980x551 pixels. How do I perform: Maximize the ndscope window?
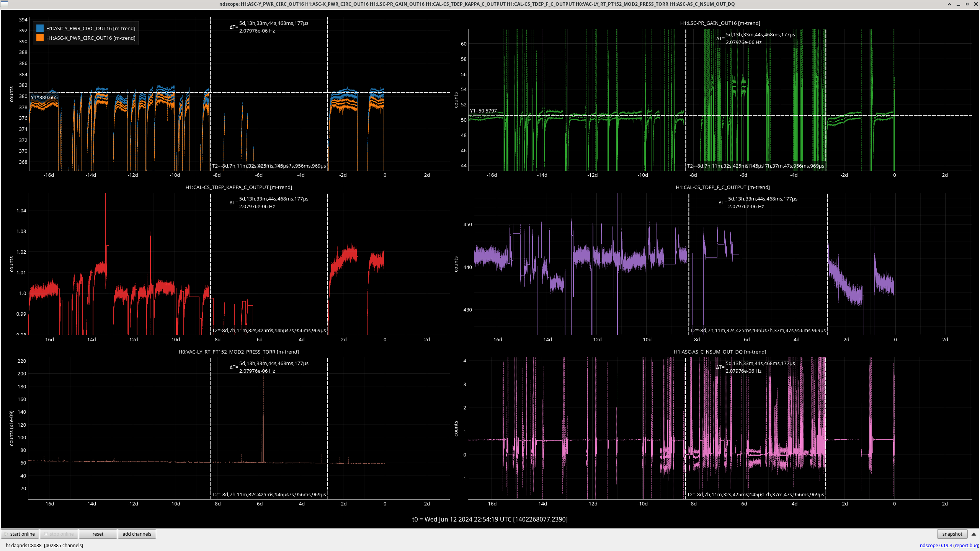pos(967,4)
